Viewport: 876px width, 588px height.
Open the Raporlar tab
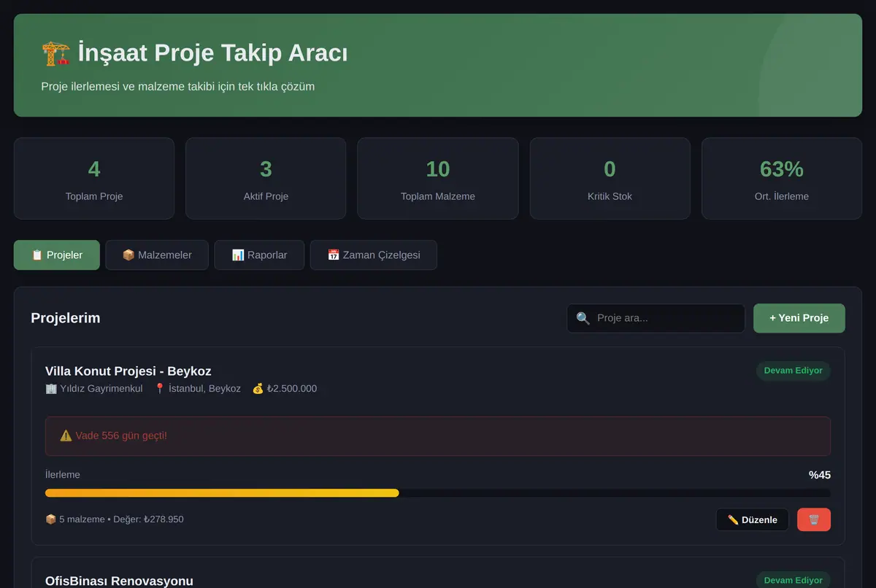tap(259, 255)
